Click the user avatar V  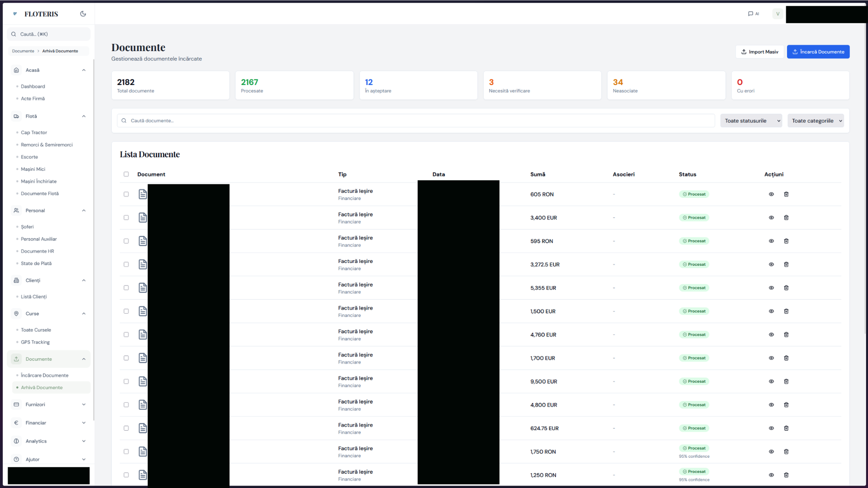tap(778, 14)
